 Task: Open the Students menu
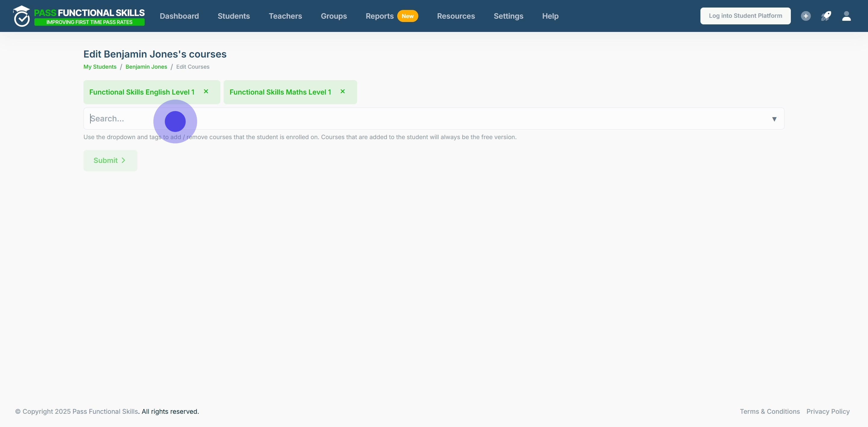[234, 16]
